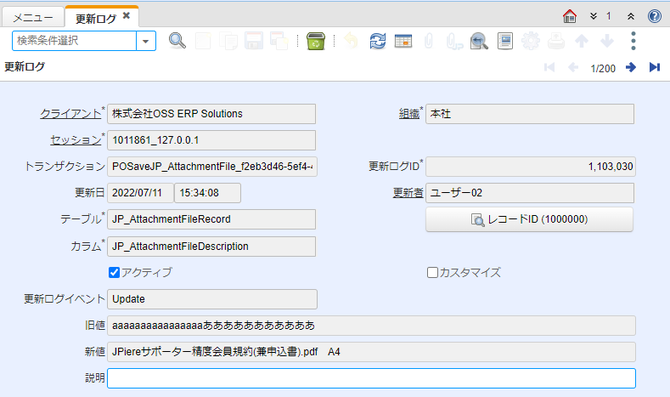The width and height of the screenshot is (670, 397).
Task: Switch to the メニュー tab
Action: click(33, 18)
